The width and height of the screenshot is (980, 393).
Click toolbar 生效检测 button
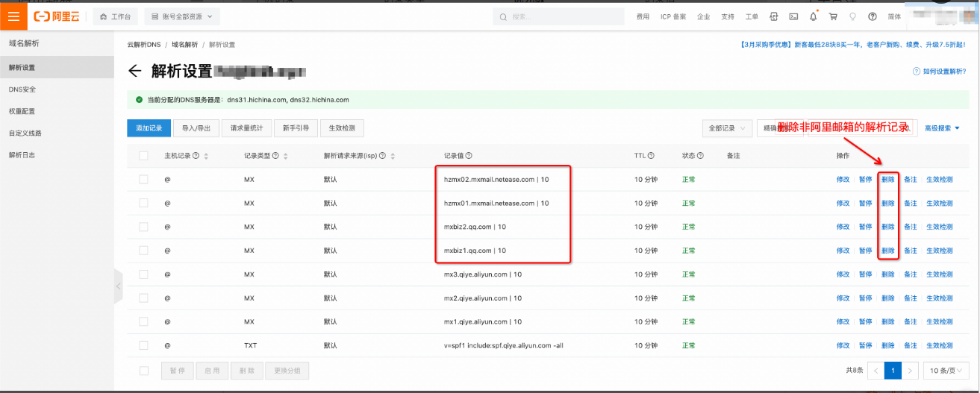pyautogui.click(x=343, y=128)
